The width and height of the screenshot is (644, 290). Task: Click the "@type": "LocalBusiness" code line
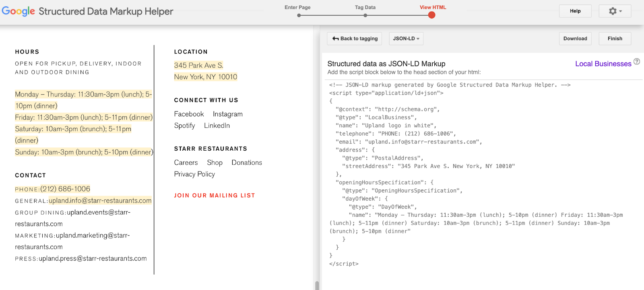coord(376,117)
